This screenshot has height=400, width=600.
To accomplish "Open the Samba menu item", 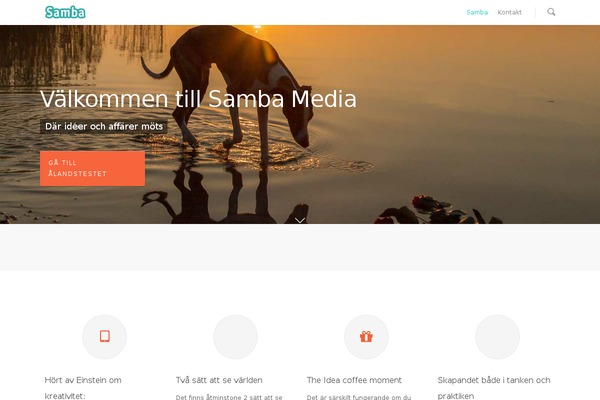I will (x=477, y=12).
